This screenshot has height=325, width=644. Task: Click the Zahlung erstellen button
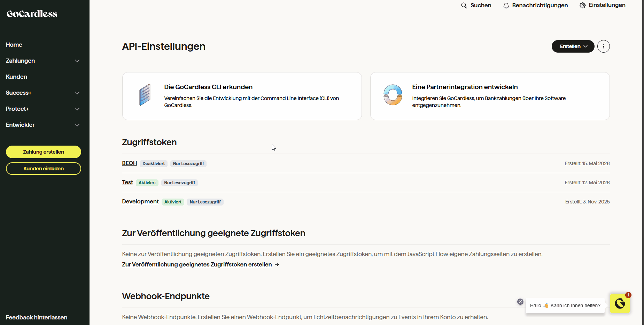(x=44, y=152)
